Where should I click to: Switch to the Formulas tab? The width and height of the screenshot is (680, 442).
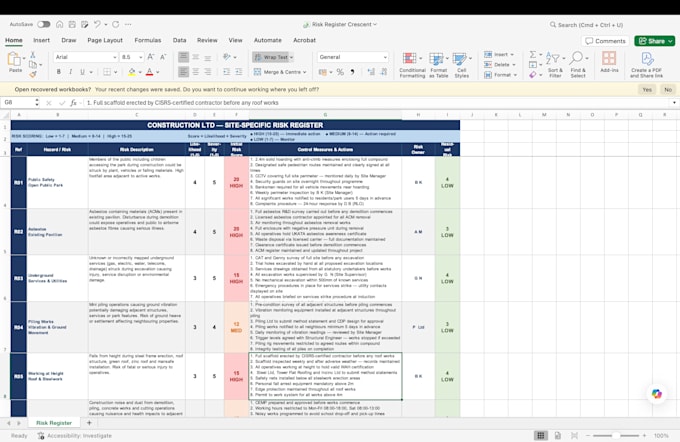[147, 40]
